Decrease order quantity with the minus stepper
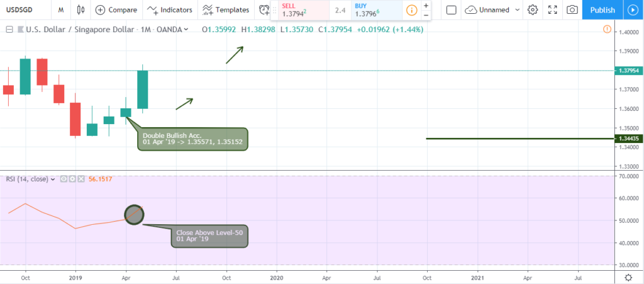Screen dimensions: 644x284 pos(426,14)
